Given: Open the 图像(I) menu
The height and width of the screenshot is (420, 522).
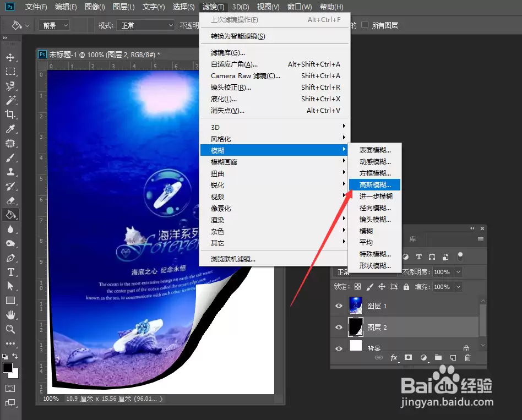Looking at the screenshot, I should [95, 7].
